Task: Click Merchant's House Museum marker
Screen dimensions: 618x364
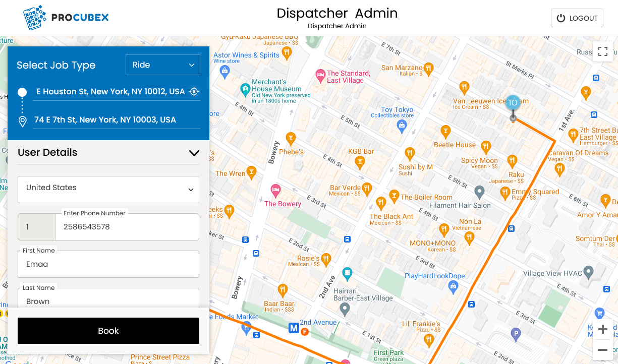Action: point(245,90)
